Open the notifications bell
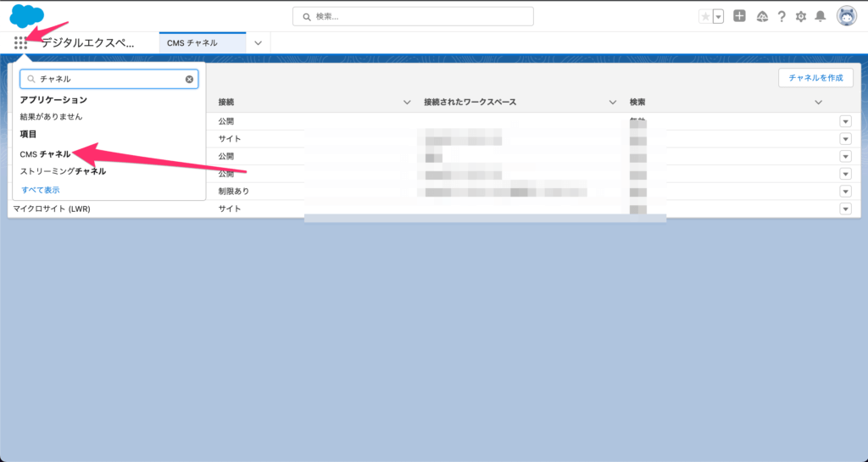This screenshot has width=868, height=462. tap(821, 17)
